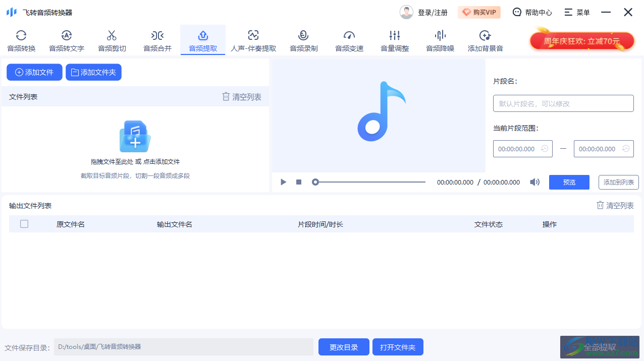644x361 pixels.
Task: Click the 添加文件 add file button
Action: click(x=34, y=72)
